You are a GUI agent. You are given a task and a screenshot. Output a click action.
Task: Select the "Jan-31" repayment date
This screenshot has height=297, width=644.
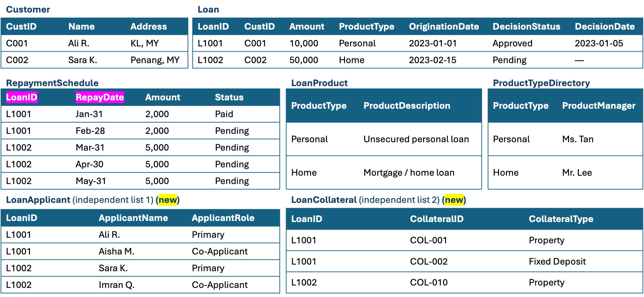(x=89, y=114)
